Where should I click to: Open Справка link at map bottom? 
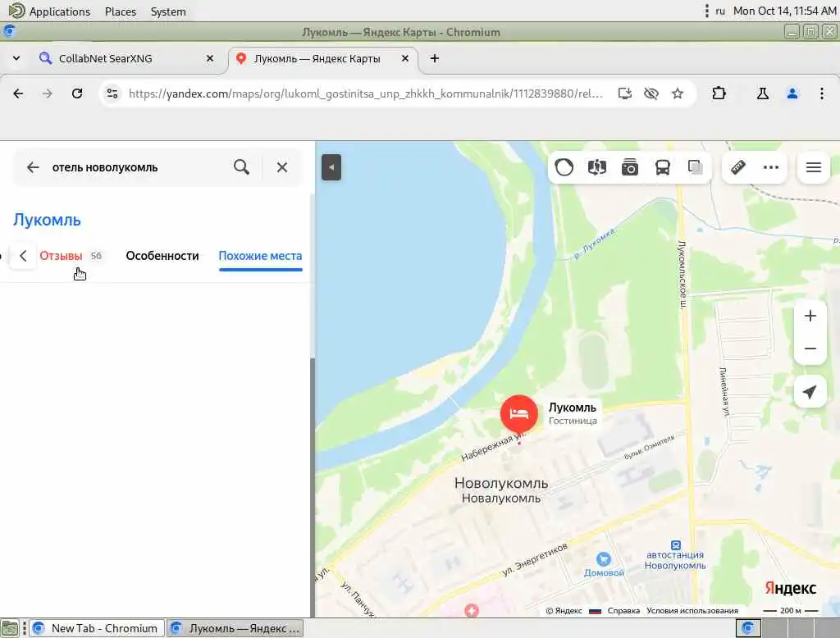[x=623, y=611]
